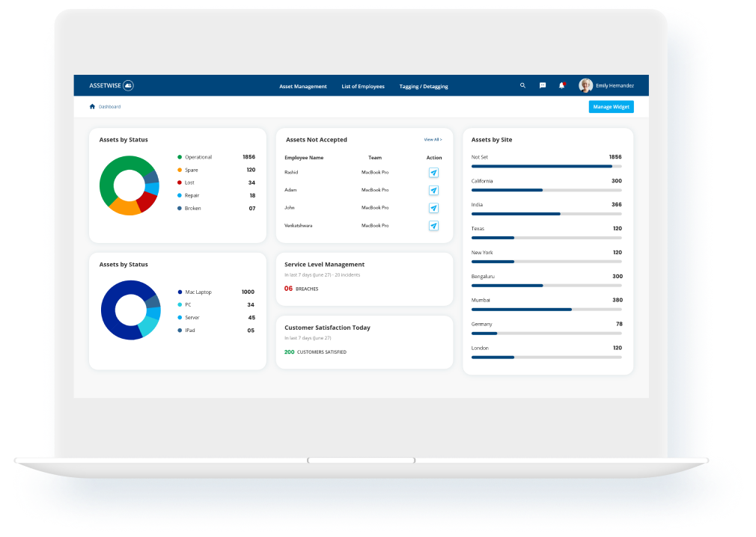This screenshot has height=537, width=756.
Task: Open the chat messages icon
Action: pyautogui.click(x=543, y=86)
